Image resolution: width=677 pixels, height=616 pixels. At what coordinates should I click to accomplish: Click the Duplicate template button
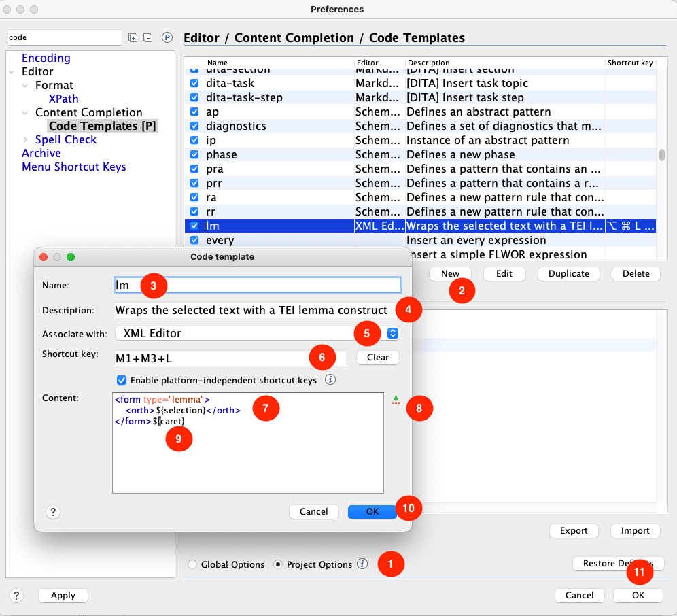568,273
